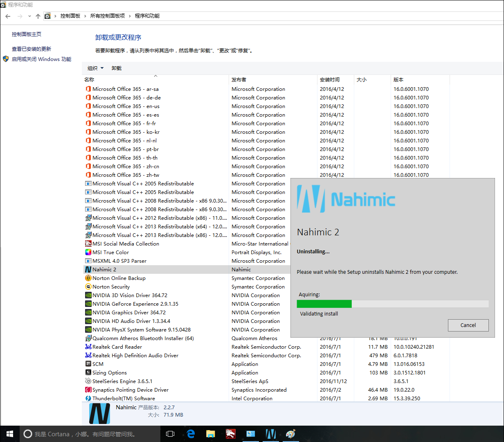
Task: Sort by 发布者 column header
Action: 273,80
